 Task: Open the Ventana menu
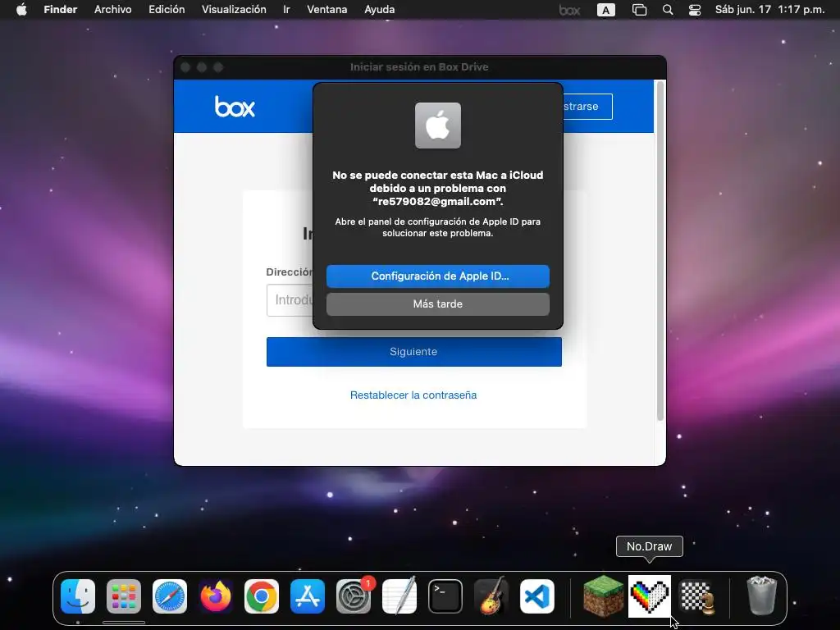coord(326,10)
